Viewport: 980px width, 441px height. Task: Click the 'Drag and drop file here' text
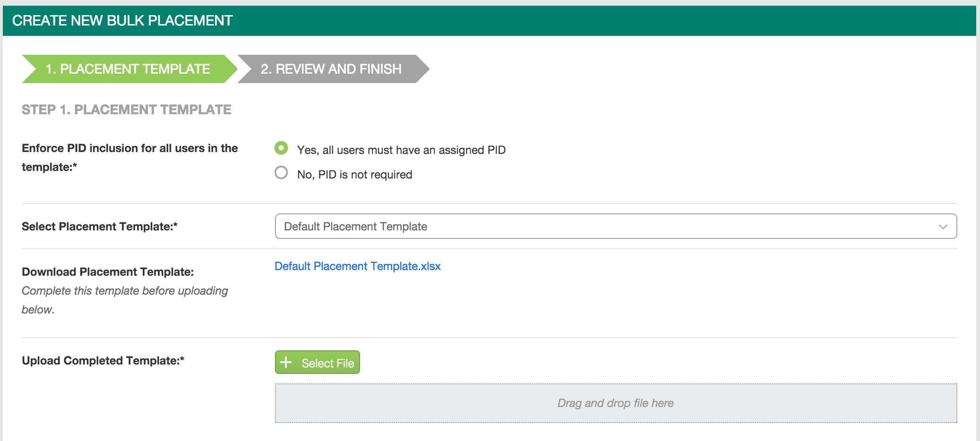[615, 403]
